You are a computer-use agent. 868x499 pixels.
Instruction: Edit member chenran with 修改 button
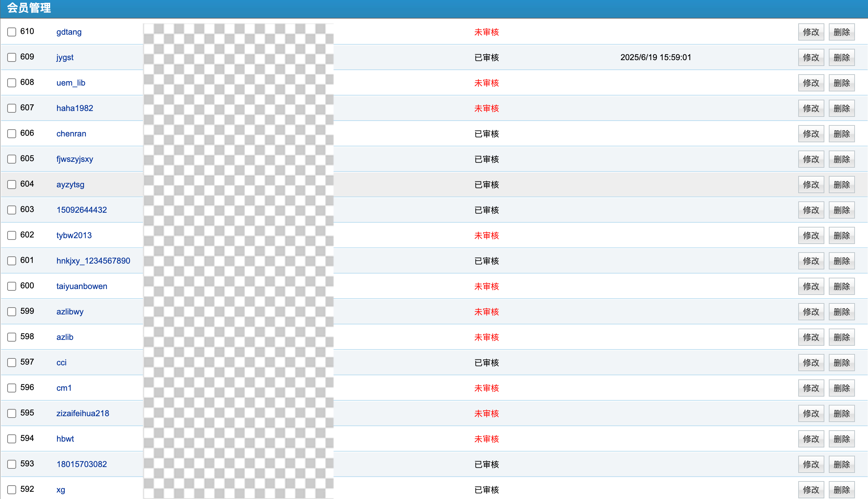point(811,134)
